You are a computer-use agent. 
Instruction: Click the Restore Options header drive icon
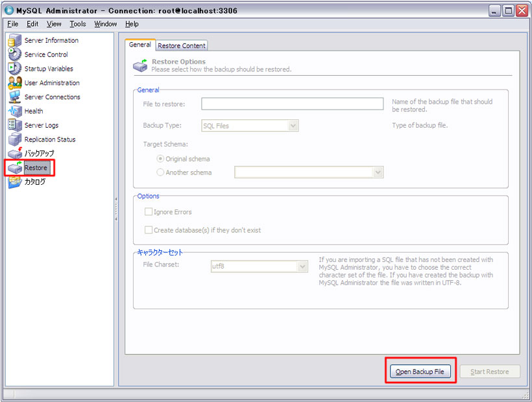coord(140,65)
